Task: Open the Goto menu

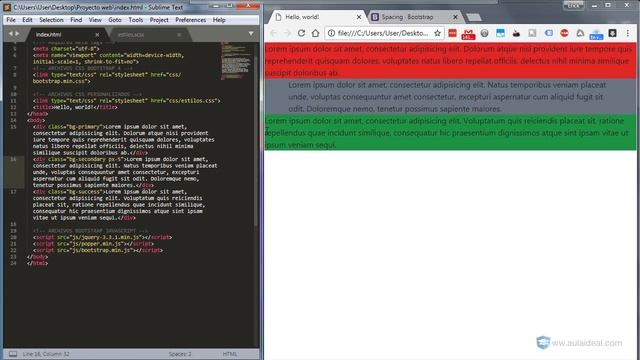Action: click(115, 20)
